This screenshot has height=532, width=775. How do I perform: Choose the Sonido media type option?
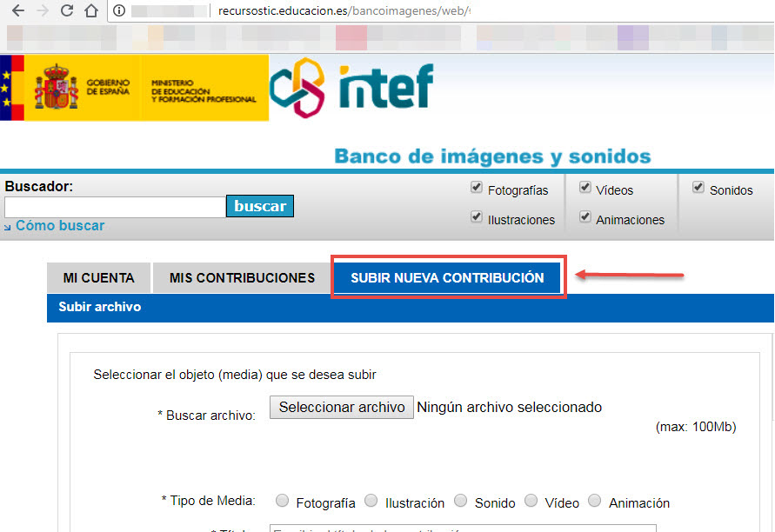tap(460, 501)
